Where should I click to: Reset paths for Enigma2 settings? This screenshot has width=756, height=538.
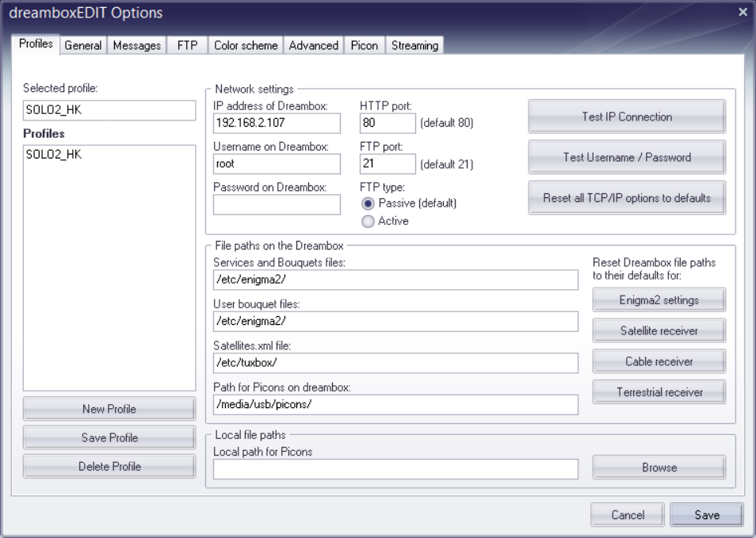(659, 300)
